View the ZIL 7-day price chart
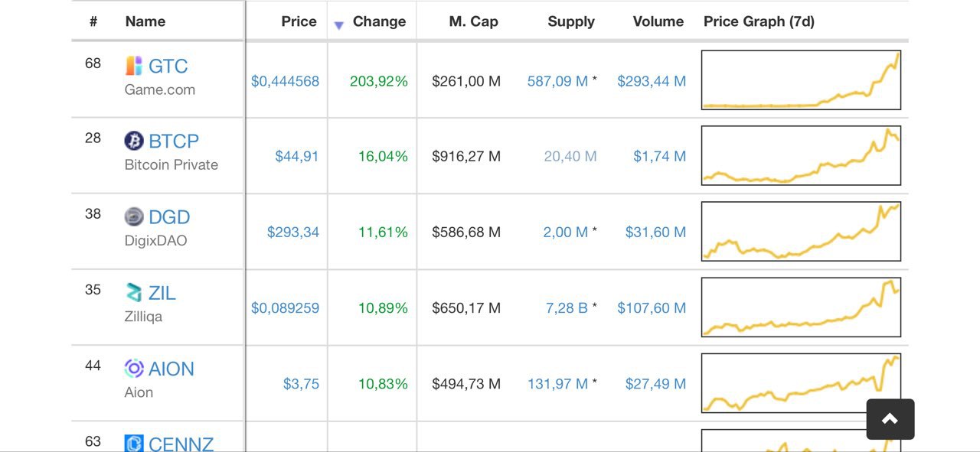 [x=801, y=307]
